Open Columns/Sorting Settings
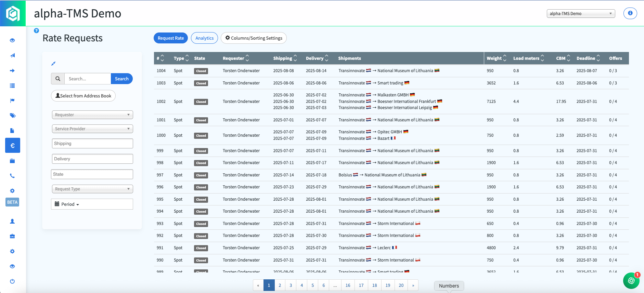The width and height of the screenshot is (644, 293). coord(254,38)
